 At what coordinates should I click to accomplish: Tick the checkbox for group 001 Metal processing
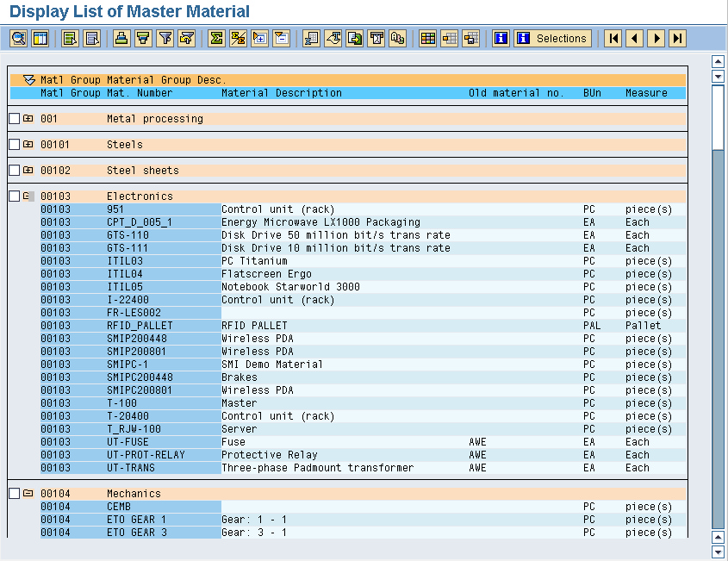click(x=15, y=119)
